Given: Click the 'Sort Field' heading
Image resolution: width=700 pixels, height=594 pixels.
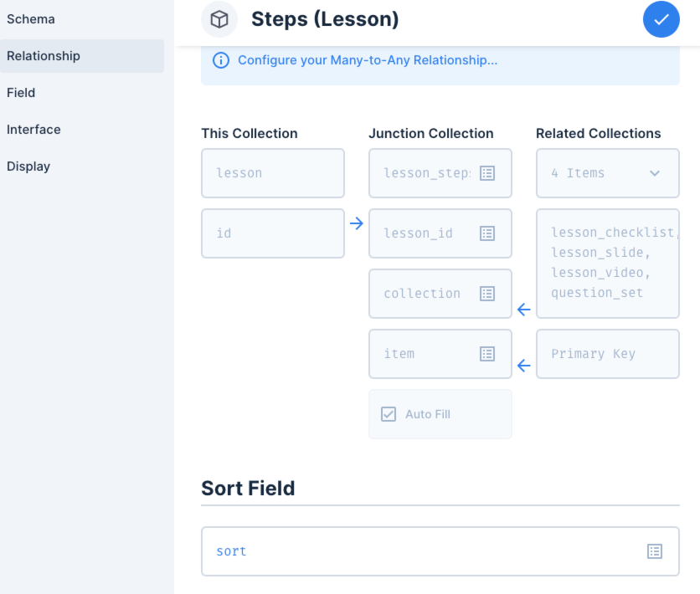Looking at the screenshot, I should tap(248, 489).
